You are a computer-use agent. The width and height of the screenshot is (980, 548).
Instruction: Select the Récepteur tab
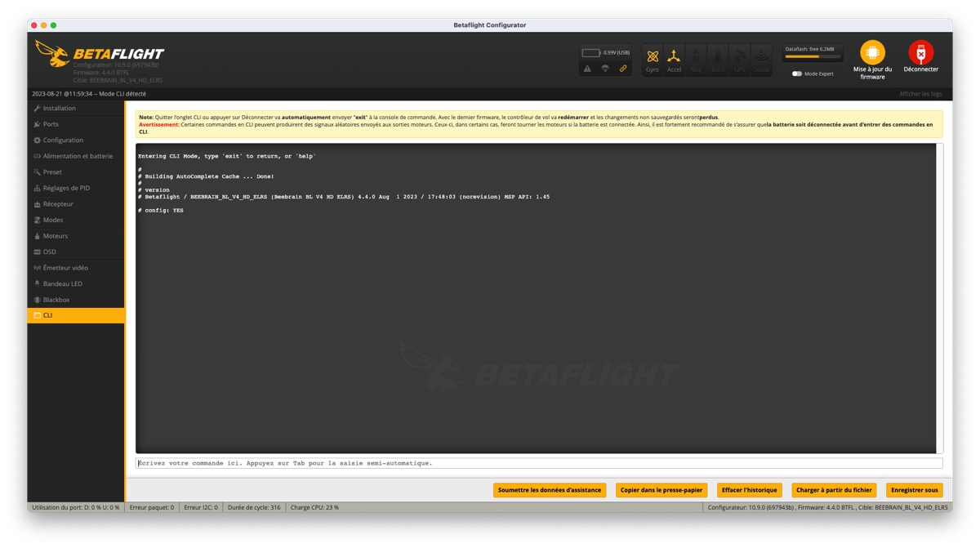pyautogui.click(x=76, y=203)
